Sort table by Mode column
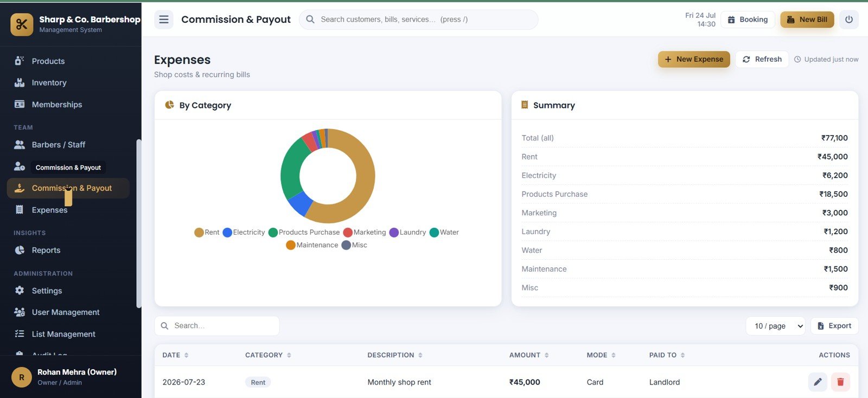 (x=601, y=355)
